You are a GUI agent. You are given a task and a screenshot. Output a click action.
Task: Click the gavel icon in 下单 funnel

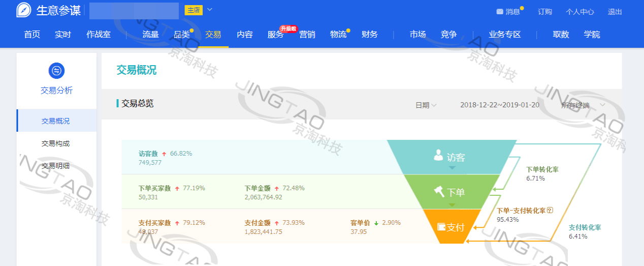click(439, 192)
